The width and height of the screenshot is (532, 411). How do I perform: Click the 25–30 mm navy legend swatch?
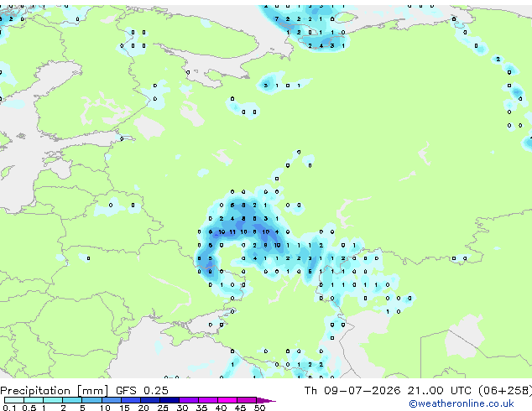click(170, 400)
